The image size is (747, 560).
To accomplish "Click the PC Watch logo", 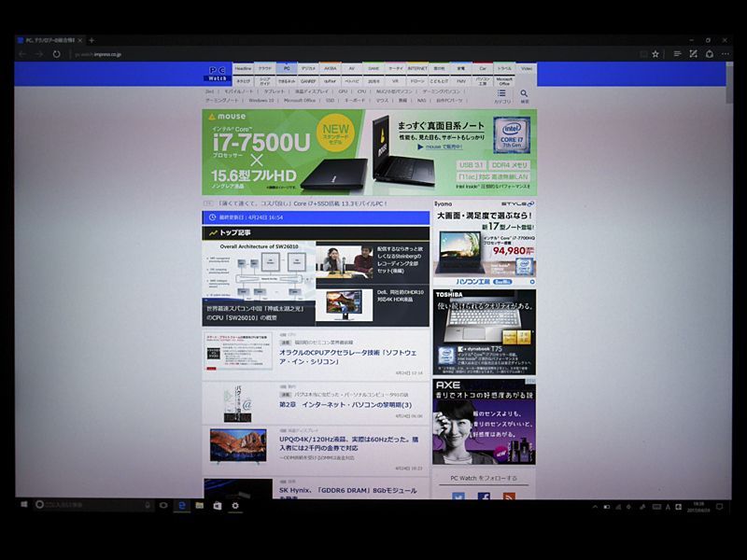I will pos(218,74).
